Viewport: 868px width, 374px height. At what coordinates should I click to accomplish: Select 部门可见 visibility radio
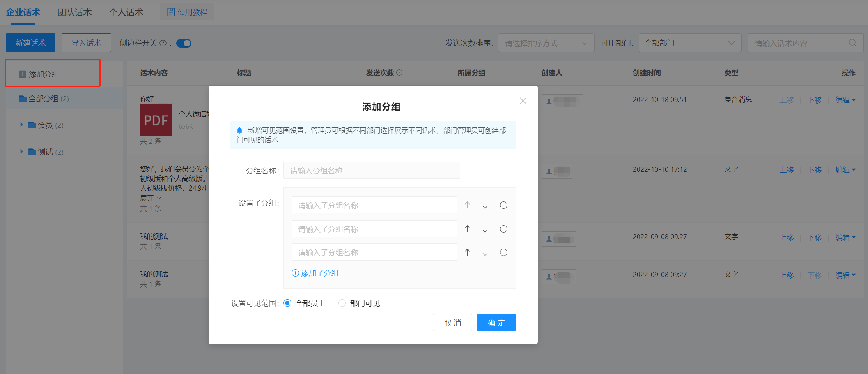[x=342, y=303]
